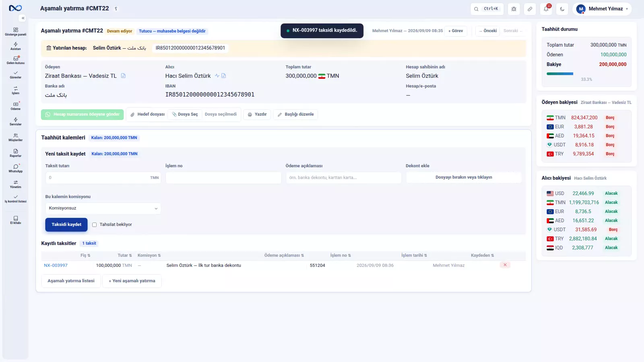Collapse the sidebar with double-chevron toggle
Image resolution: width=644 pixels, height=362 pixels.
[23, 18]
